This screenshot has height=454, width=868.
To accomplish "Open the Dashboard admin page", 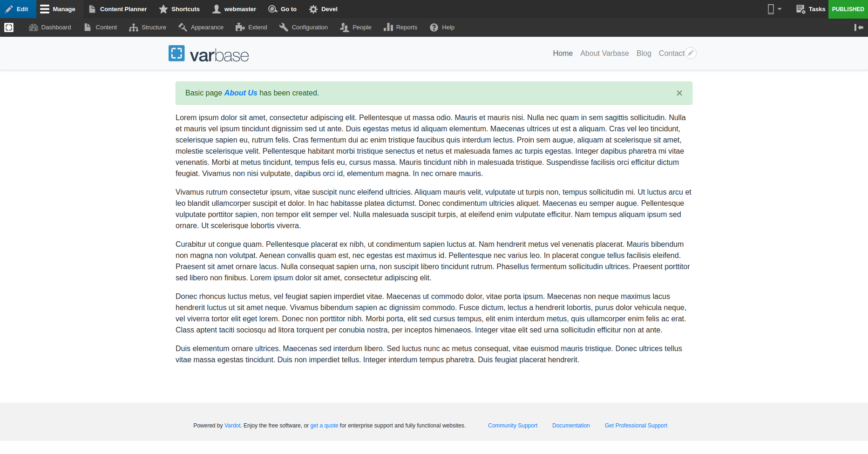I will [x=50, y=27].
